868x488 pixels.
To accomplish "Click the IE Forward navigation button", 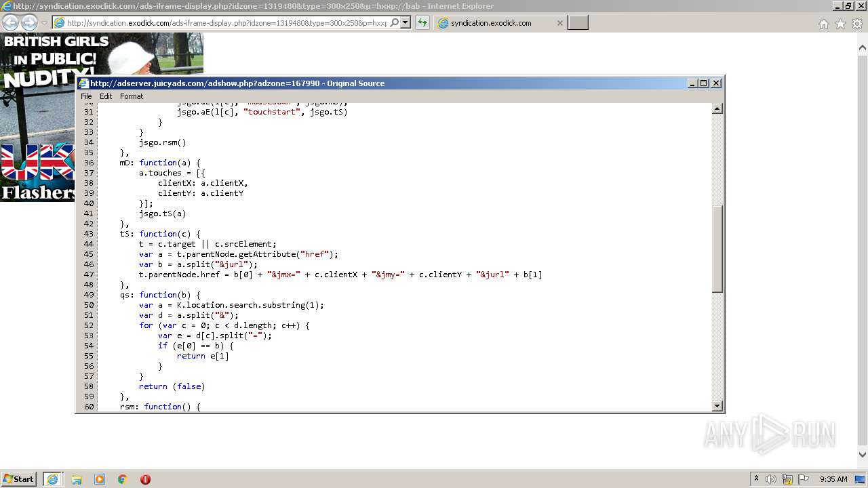I will click(29, 22).
